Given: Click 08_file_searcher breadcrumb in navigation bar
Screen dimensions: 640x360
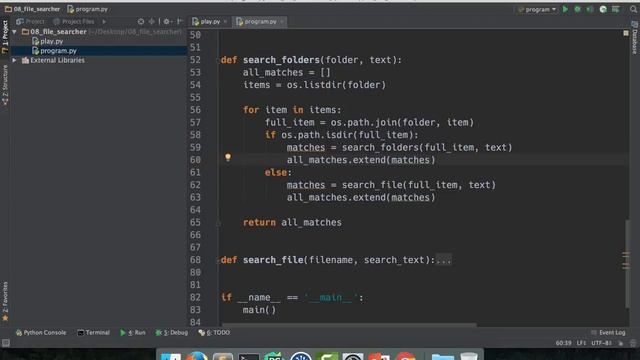Looking at the screenshot, I should pyautogui.click(x=32, y=9).
